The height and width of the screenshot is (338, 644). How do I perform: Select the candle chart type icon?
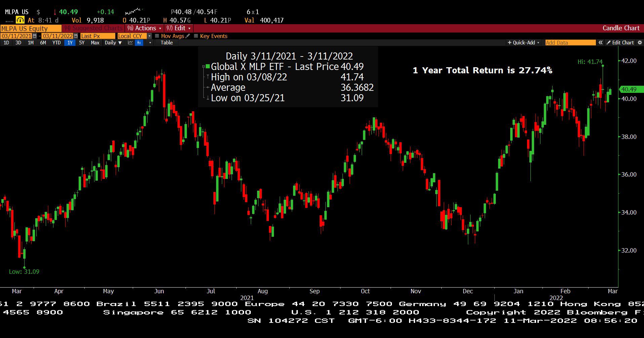click(139, 43)
